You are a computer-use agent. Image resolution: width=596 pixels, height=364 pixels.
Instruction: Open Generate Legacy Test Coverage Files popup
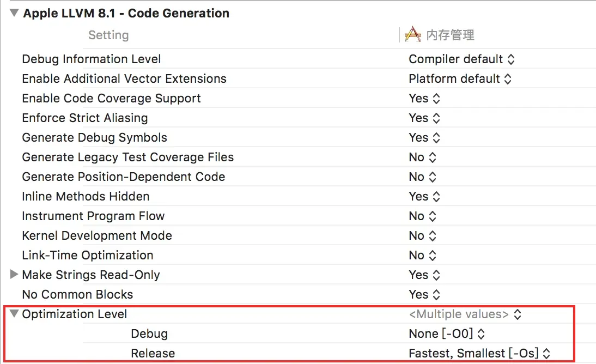[423, 157]
